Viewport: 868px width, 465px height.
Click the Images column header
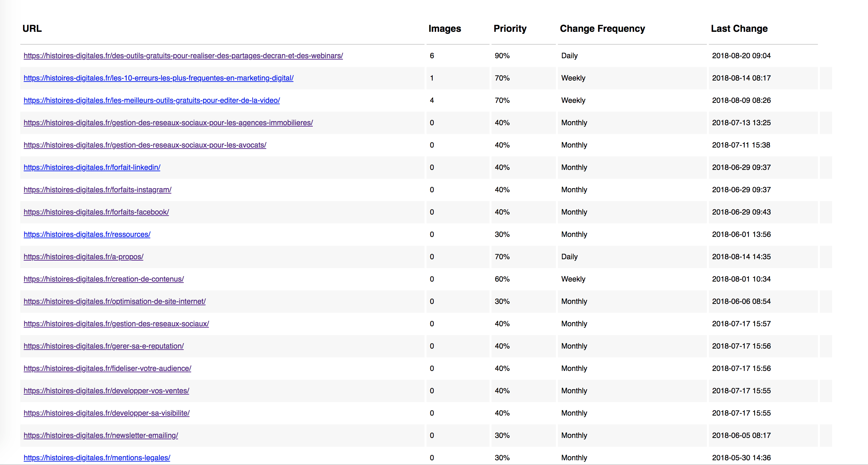point(445,28)
